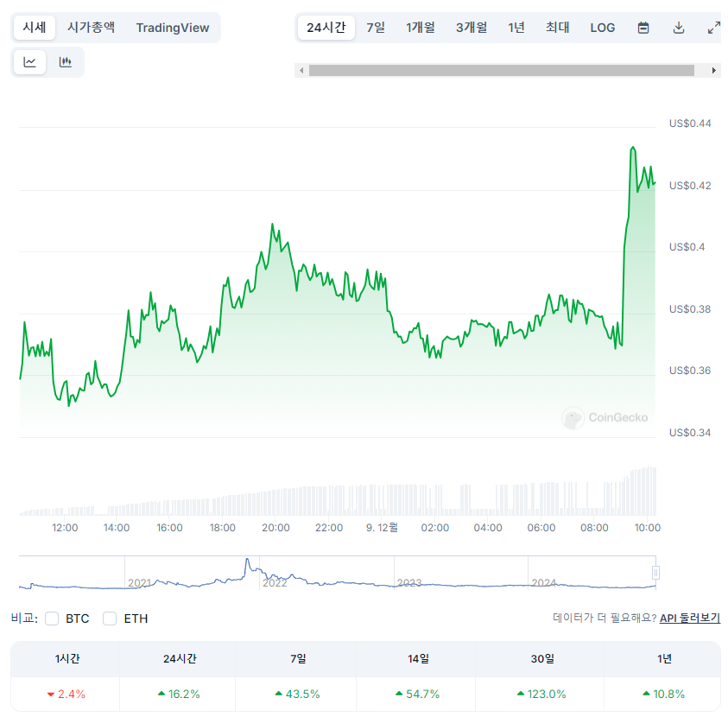This screenshot has width=728, height=717.
Task: Choose the 1년 time range
Action: [x=516, y=28]
